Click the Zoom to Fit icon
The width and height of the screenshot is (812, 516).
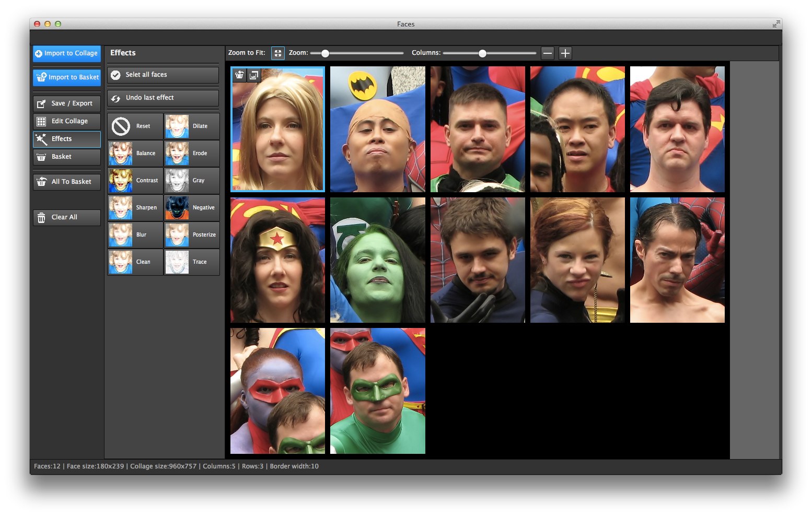[x=278, y=53]
